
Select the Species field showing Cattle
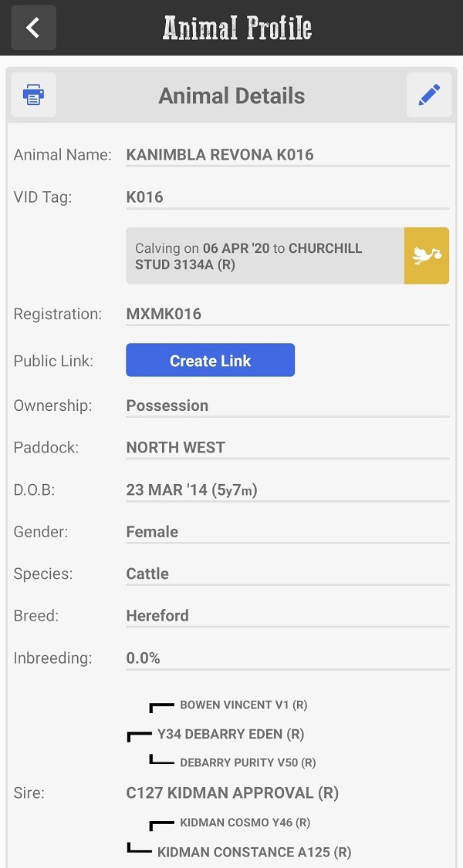click(x=288, y=574)
